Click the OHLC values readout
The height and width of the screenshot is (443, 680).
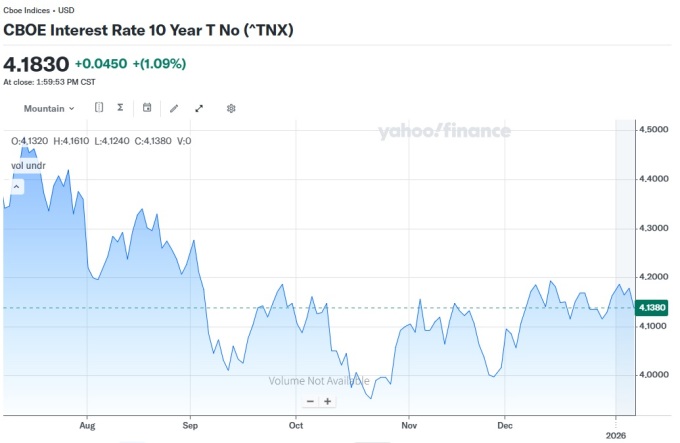coord(101,141)
